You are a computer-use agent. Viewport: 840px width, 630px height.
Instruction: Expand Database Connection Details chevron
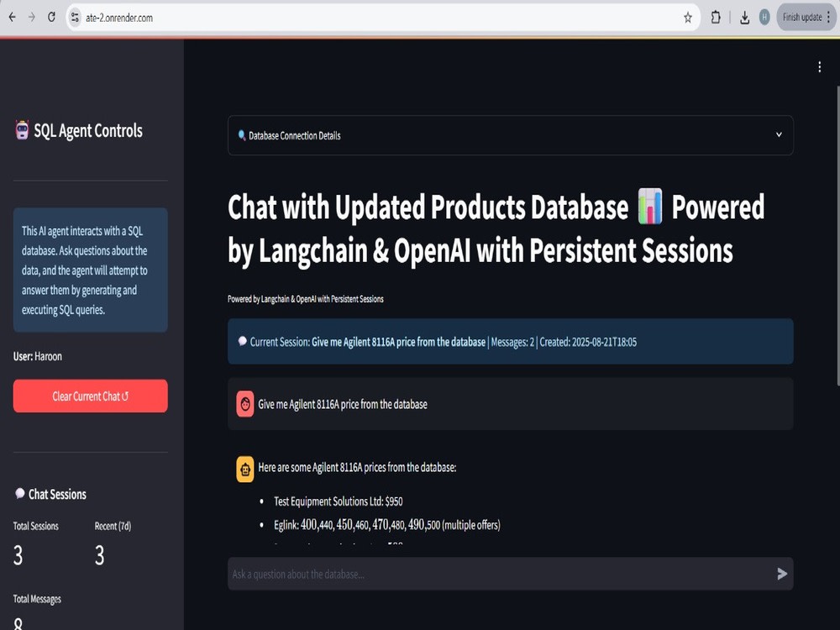[779, 135]
